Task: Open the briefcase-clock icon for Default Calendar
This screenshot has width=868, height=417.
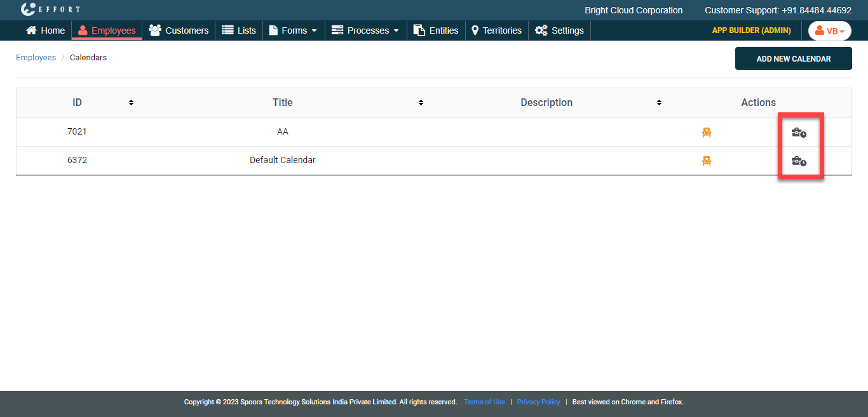Action: pyautogui.click(x=799, y=161)
